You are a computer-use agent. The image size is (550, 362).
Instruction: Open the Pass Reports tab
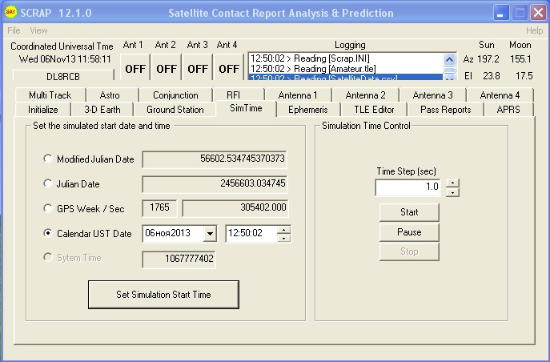pos(445,109)
